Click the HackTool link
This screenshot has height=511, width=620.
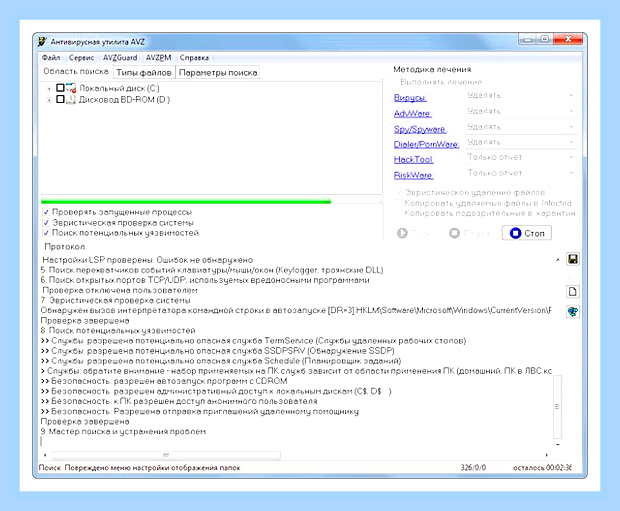[413, 159]
